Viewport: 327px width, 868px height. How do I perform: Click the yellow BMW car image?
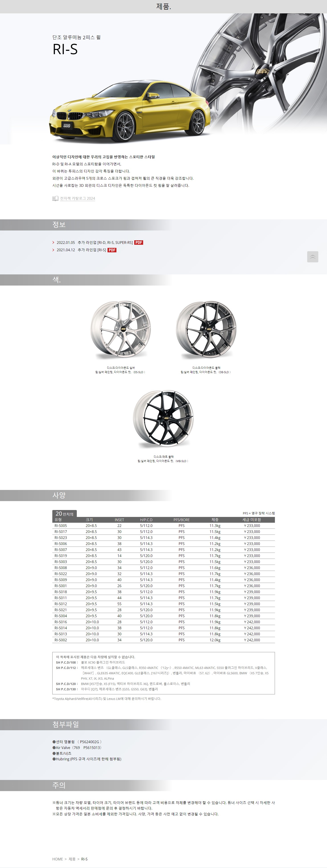click(130, 111)
